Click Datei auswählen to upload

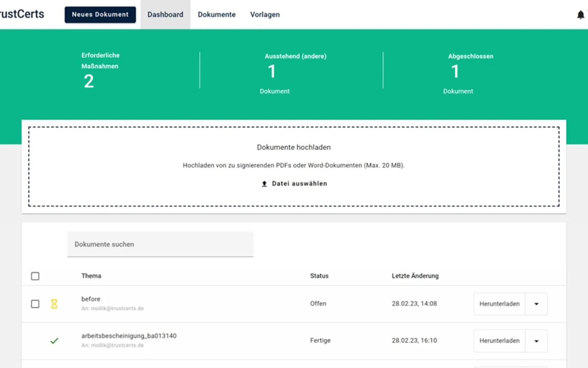[294, 184]
